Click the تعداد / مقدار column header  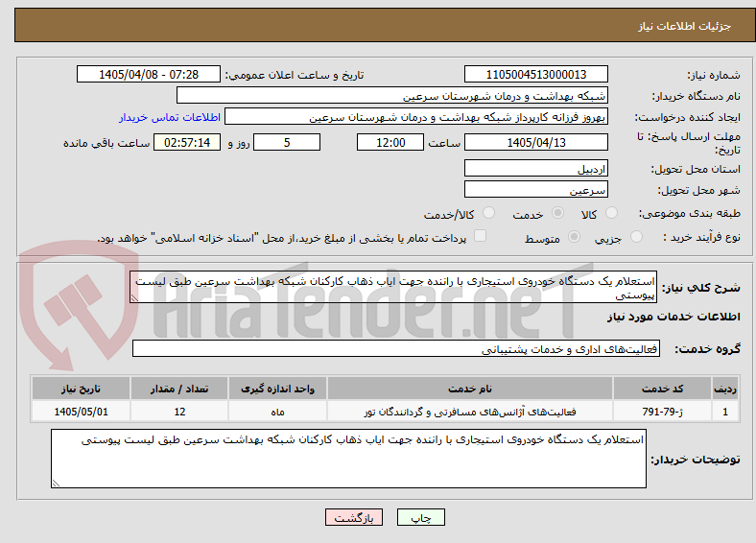(179, 389)
